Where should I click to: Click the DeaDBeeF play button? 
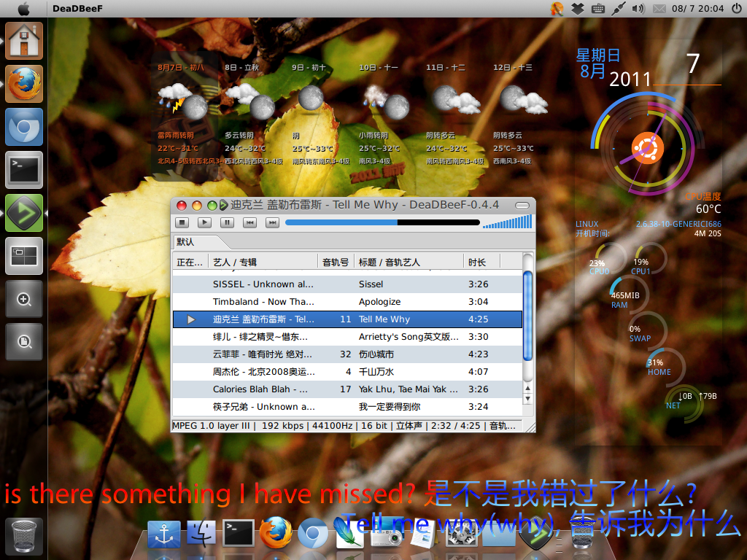point(204,222)
